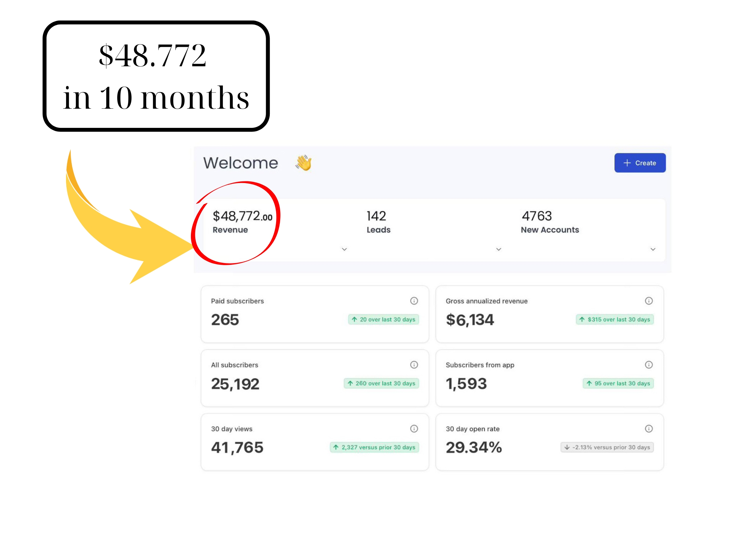The image size is (756, 534).
Task: Click the '260 over last 30 days' badge
Action: pos(381,383)
